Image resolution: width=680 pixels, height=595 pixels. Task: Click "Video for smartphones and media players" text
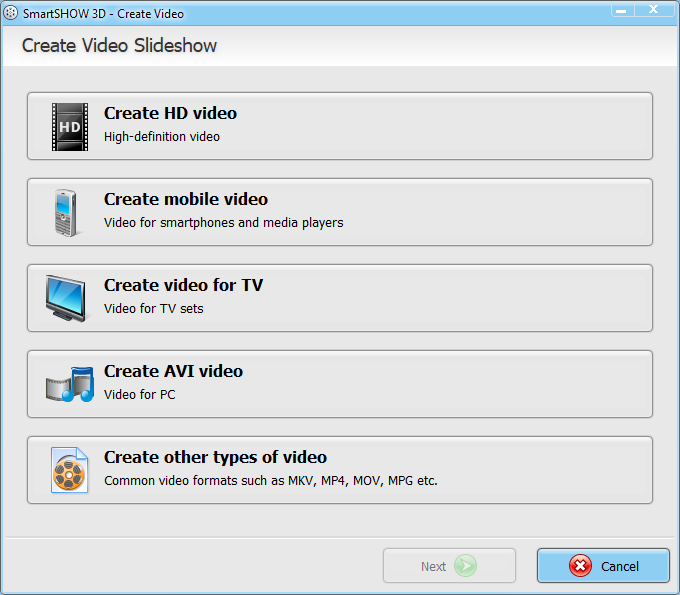[223, 222]
